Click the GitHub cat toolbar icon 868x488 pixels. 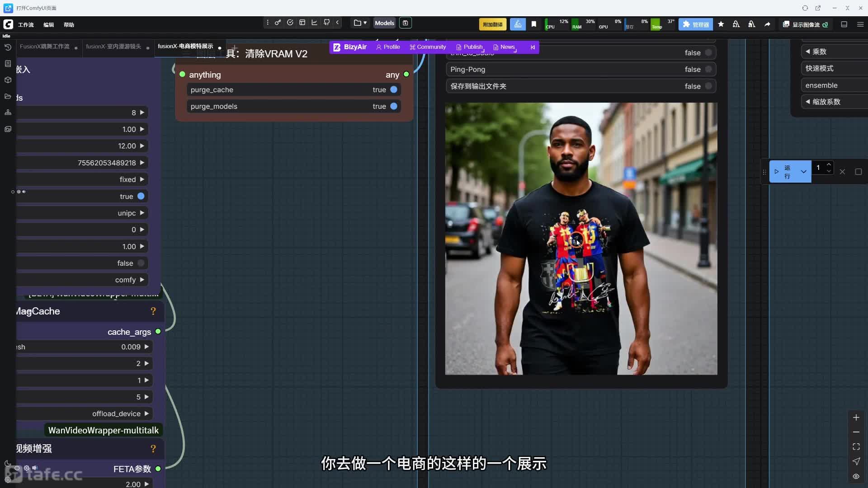tap(327, 23)
